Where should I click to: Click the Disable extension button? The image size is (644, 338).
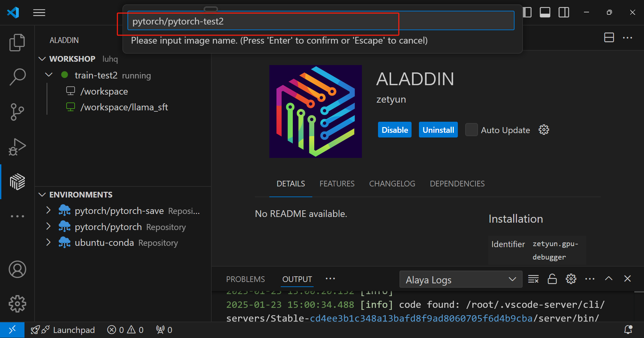[394, 130]
